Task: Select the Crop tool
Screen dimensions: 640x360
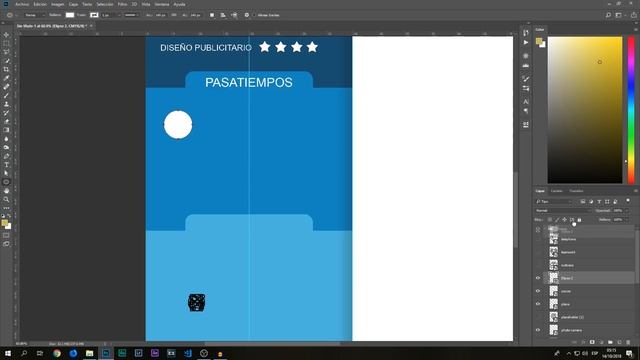Action: coord(6,69)
